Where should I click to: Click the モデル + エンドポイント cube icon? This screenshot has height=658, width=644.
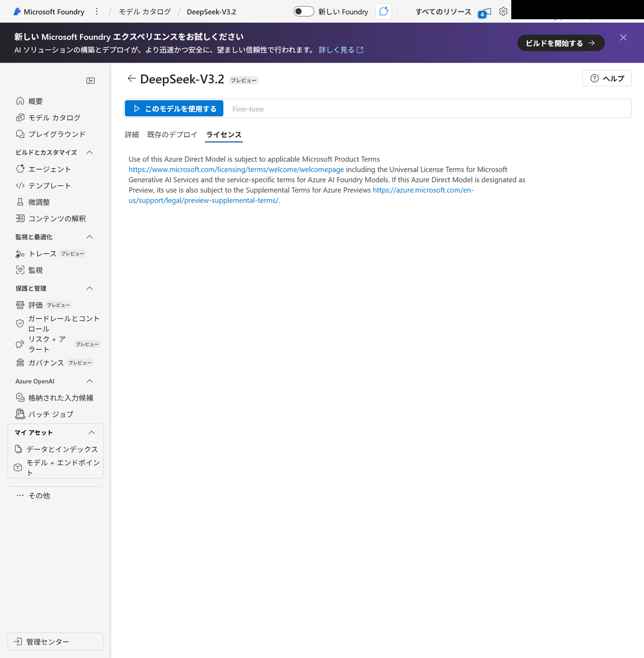[18, 468]
